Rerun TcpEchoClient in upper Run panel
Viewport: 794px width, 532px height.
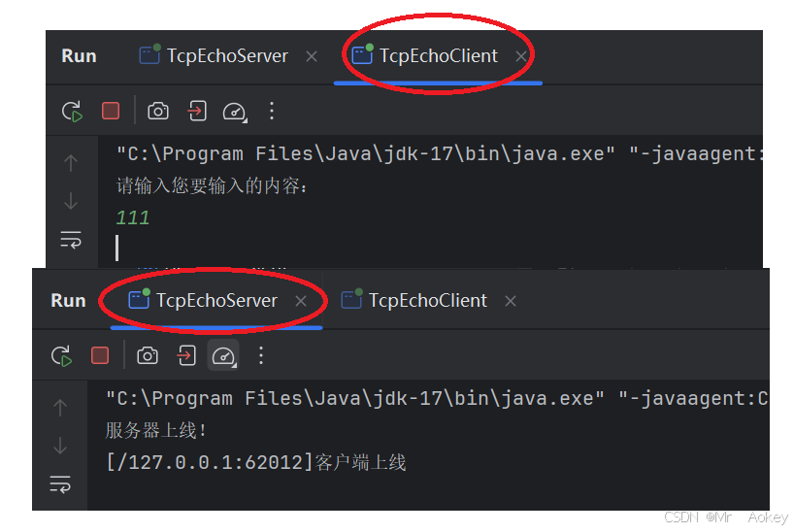72,112
